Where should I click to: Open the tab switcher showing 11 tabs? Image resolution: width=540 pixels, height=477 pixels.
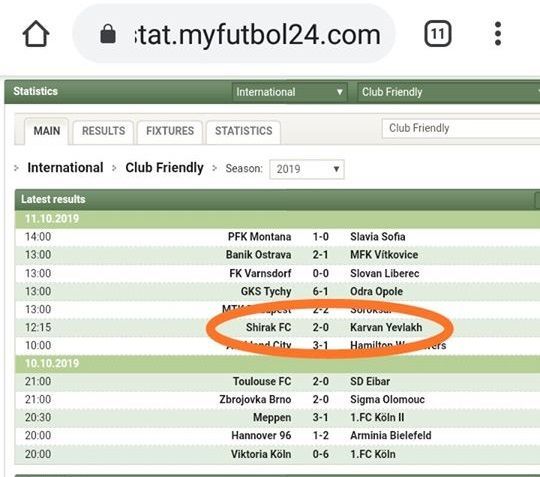coord(437,33)
